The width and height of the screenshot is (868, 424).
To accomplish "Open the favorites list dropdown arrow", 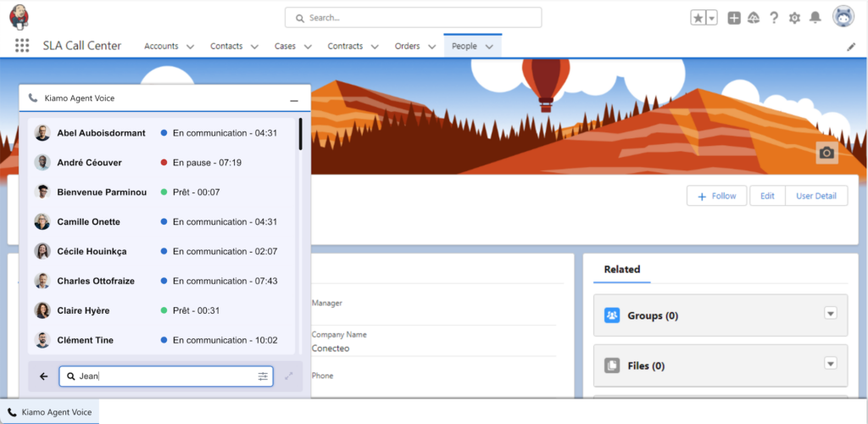I will (x=712, y=18).
